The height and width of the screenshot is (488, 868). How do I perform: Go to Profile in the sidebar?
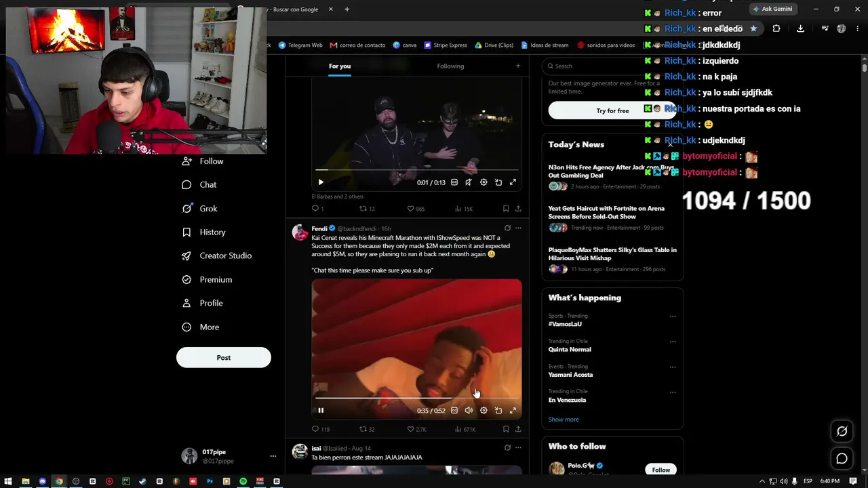[x=211, y=303]
